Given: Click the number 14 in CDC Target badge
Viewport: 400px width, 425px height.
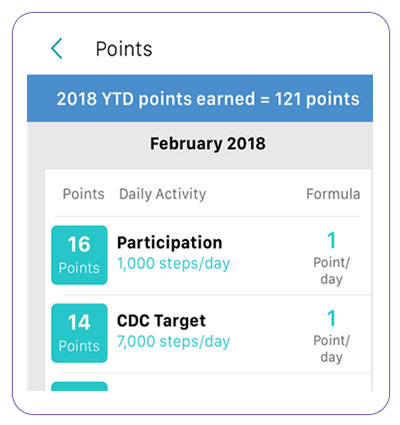Looking at the screenshot, I should pyautogui.click(x=79, y=322).
